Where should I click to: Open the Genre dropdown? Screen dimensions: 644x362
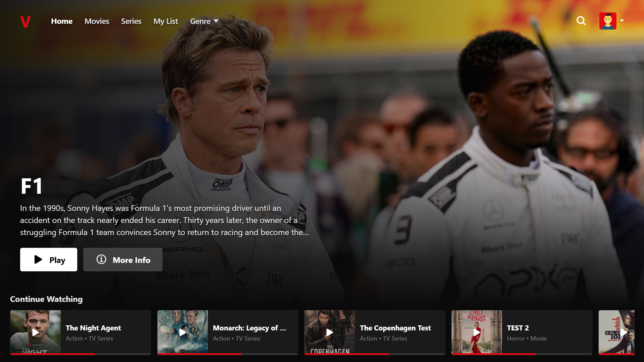[204, 21]
